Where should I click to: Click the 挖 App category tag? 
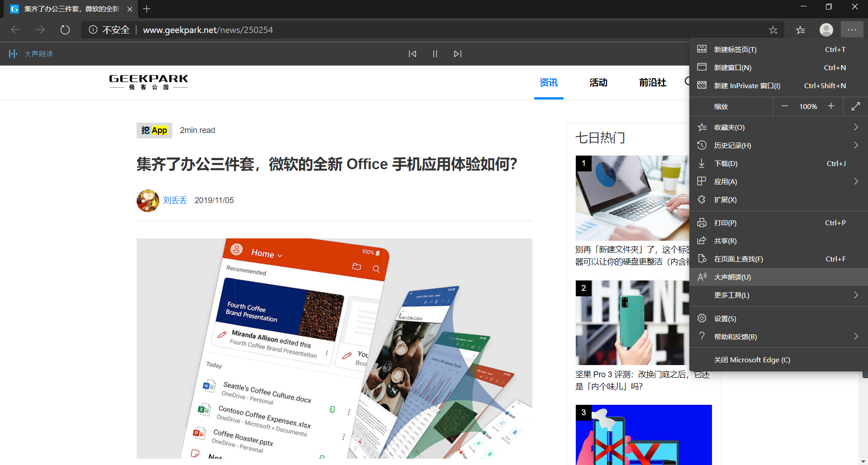tap(154, 130)
